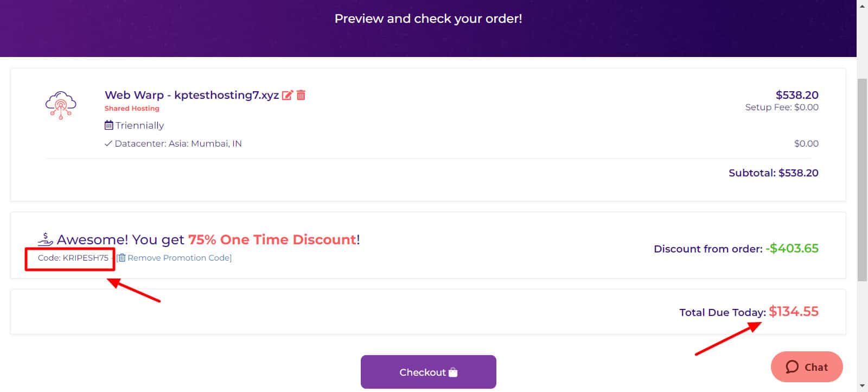The width and height of the screenshot is (868, 392).
Task: Click the speech bubble icon in Chat
Action: [x=792, y=367]
